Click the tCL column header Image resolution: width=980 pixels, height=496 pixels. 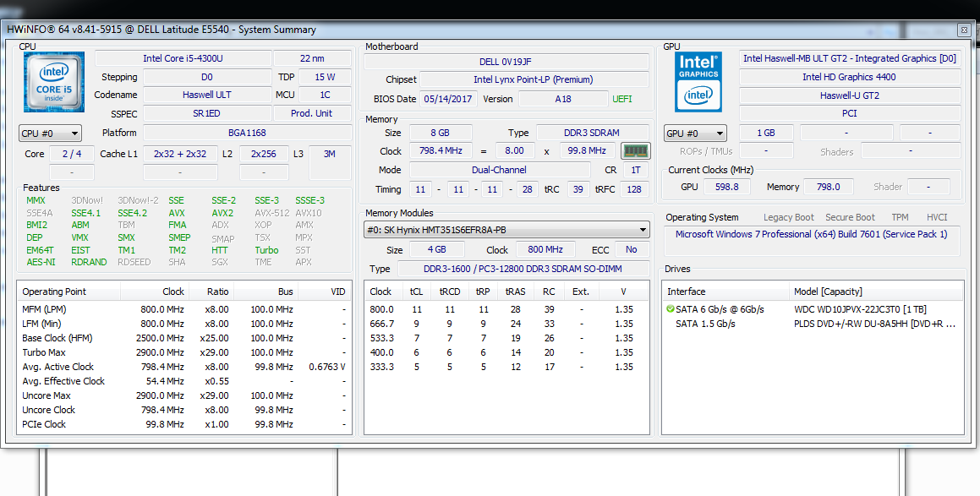tap(416, 292)
